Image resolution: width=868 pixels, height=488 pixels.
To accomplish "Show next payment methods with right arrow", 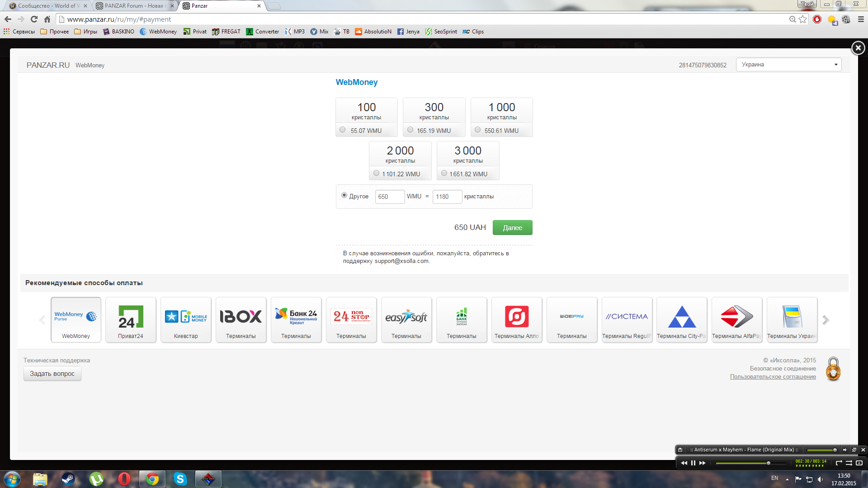I will 826,320.
